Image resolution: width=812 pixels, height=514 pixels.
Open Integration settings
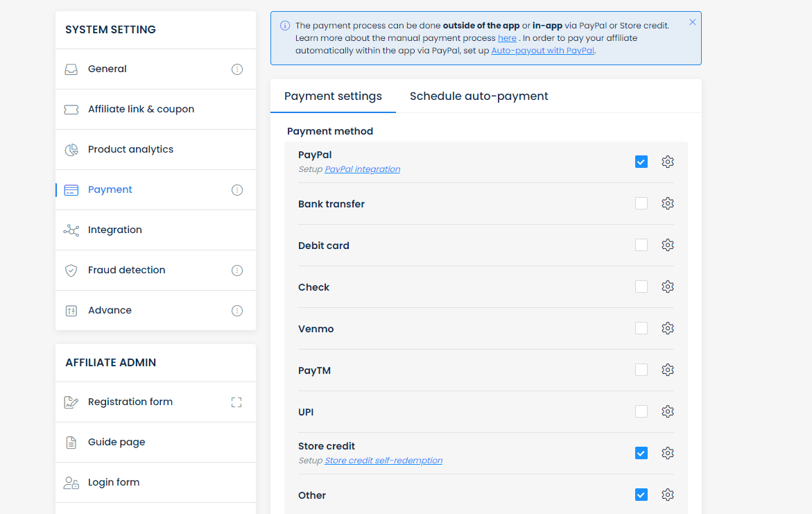(155, 230)
